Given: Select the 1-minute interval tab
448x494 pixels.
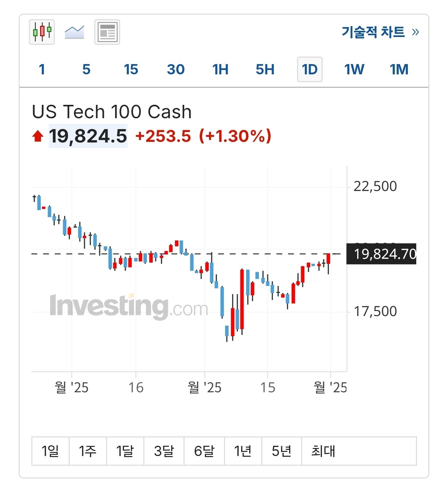Looking at the screenshot, I should (x=42, y=69).
